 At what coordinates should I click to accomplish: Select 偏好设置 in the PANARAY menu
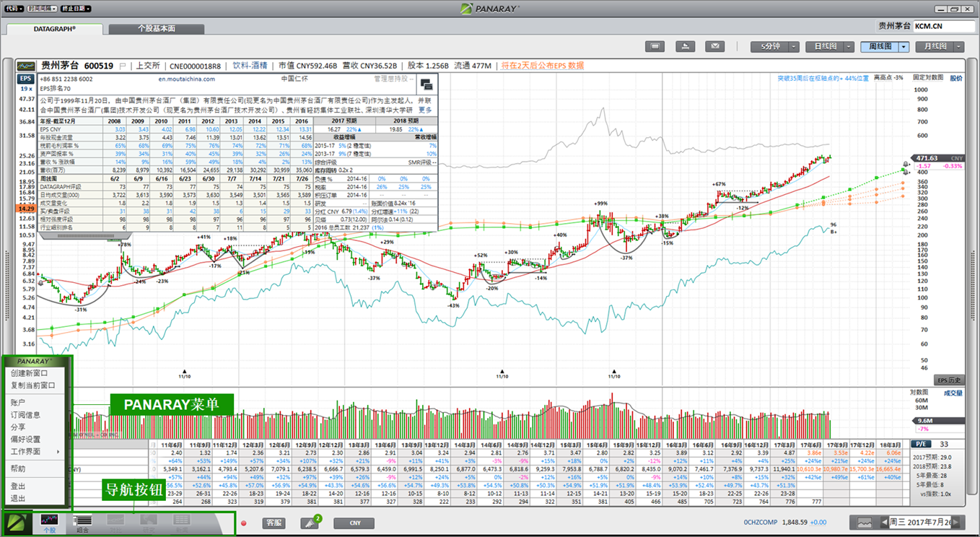tap(25, 439)
